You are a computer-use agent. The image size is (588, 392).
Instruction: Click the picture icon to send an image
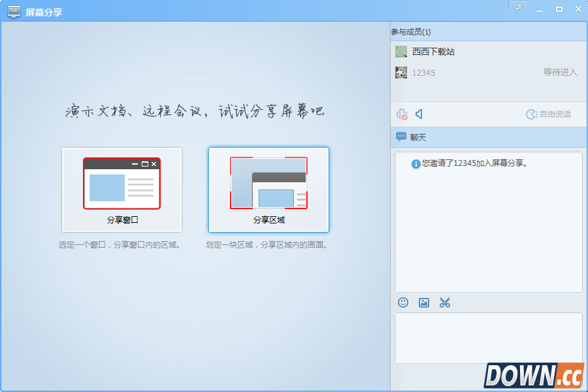tap(423, 302)
